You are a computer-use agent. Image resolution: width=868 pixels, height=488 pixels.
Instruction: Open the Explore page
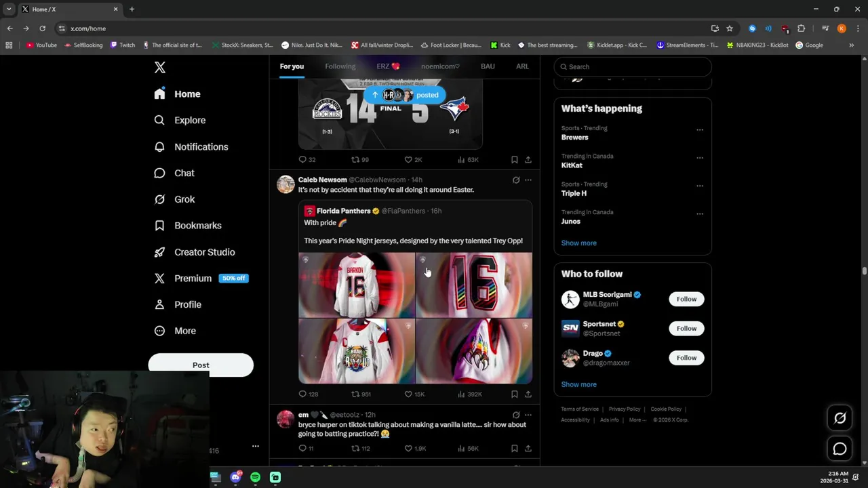[x=180, y=120]
